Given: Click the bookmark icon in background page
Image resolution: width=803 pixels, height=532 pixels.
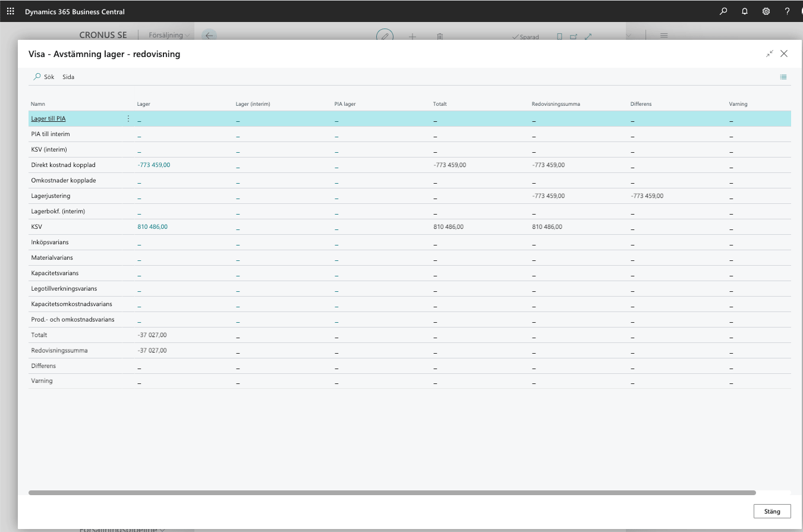Looking at the screenshot, I should (x=559, y=36).
